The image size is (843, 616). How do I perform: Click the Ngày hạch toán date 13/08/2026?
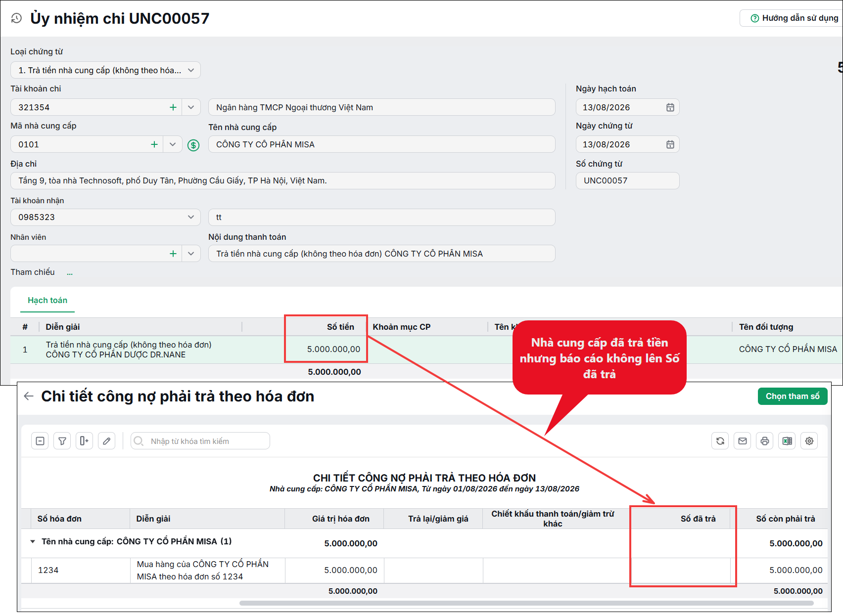tap(607, 107)
